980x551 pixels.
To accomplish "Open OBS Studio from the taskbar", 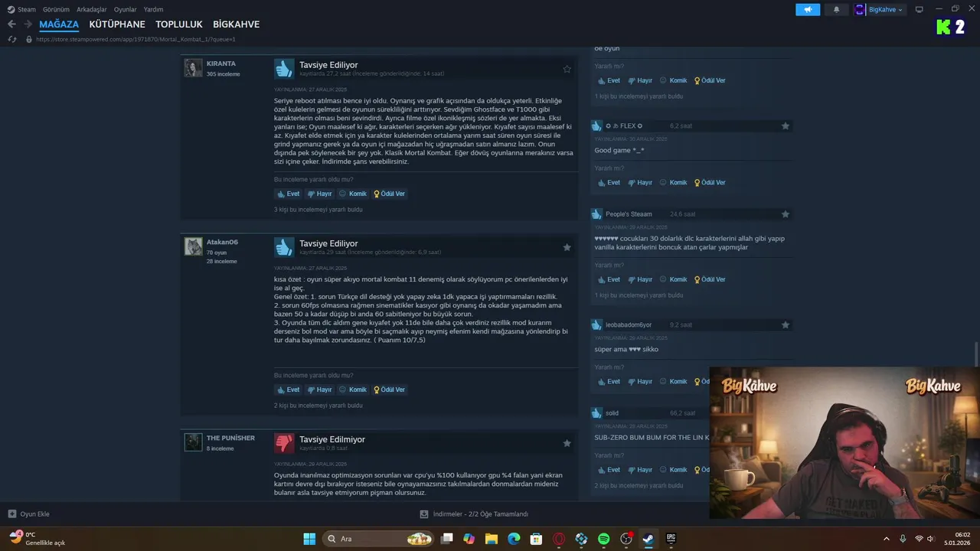I will [626, 539].
